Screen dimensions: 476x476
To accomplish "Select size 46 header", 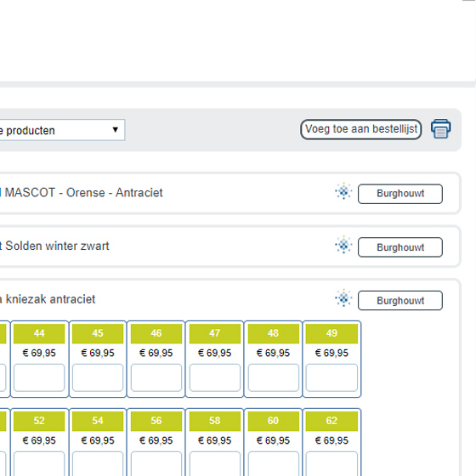I will [x=156, y=333].
